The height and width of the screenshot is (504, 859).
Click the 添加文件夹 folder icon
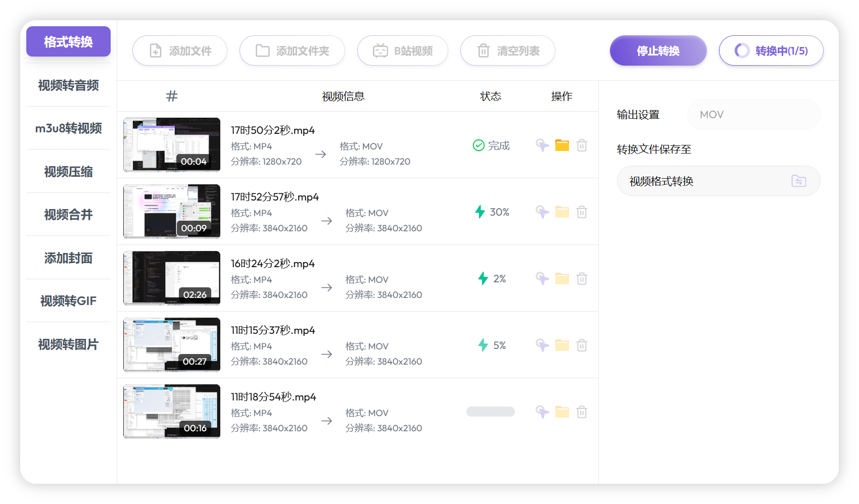pos(262,51)
